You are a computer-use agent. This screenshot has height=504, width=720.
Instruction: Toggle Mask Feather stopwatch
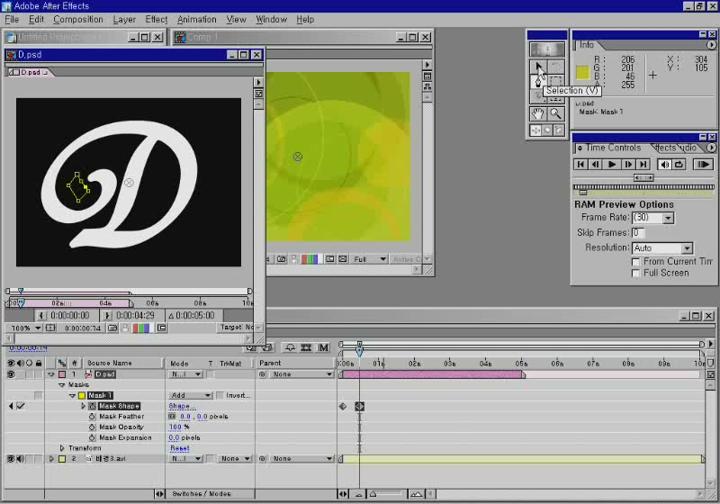(92, 416)
